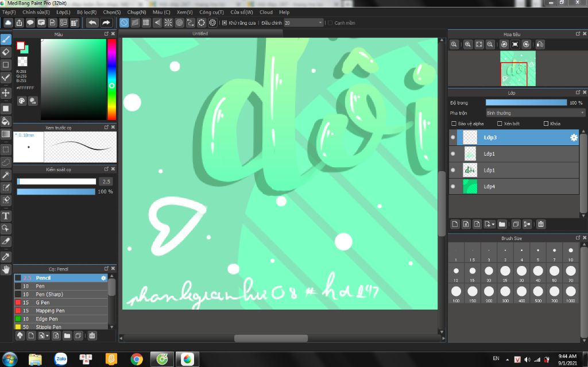The width and height of the screenshot is (588, 367).
Task: Select the Move tool
Action: [6, 92]
